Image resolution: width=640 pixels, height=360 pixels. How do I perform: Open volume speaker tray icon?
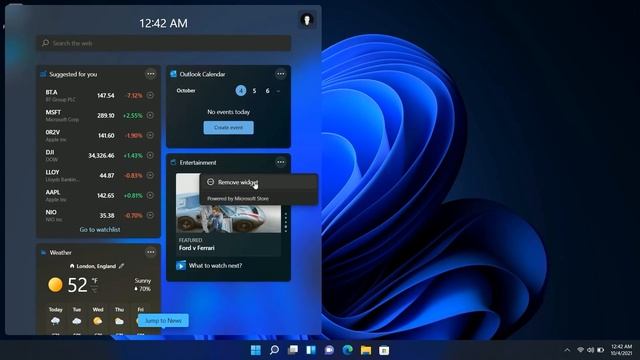tap(591, 350)
